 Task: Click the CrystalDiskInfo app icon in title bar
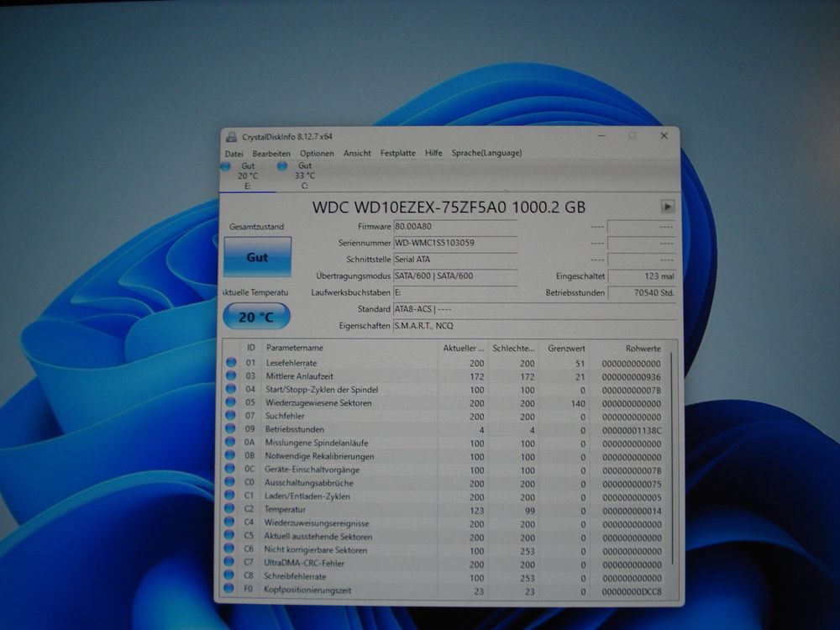tap(231, 137)
